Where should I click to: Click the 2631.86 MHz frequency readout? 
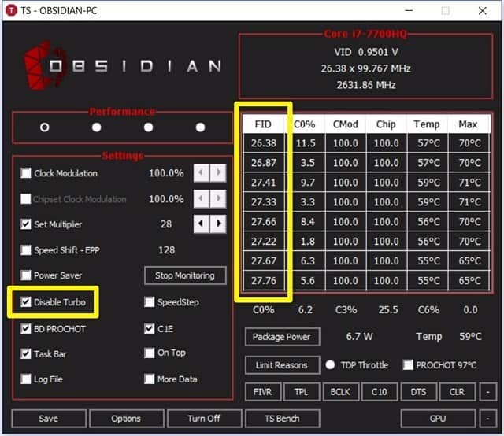(366, 85)
